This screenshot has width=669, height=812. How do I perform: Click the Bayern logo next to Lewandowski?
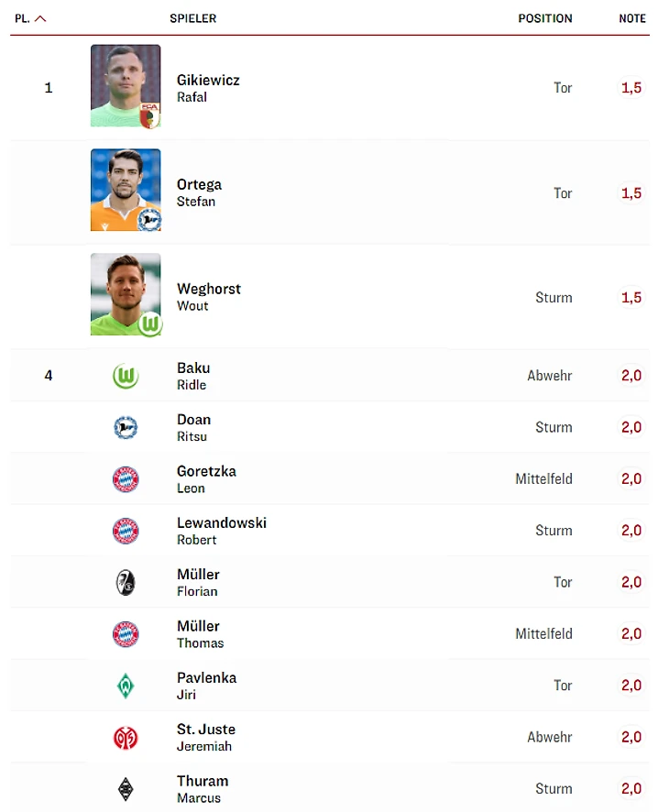point(126,531)
